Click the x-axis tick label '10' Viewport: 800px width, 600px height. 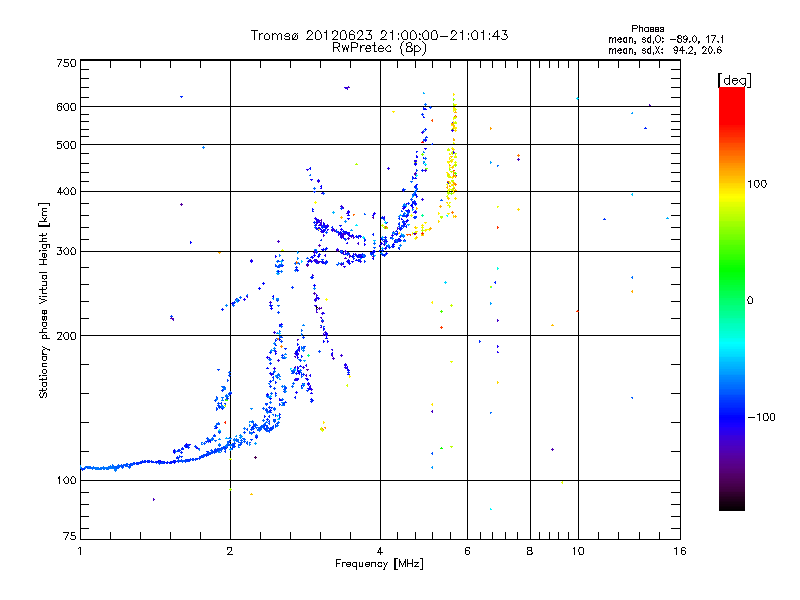tap(578, 551)
